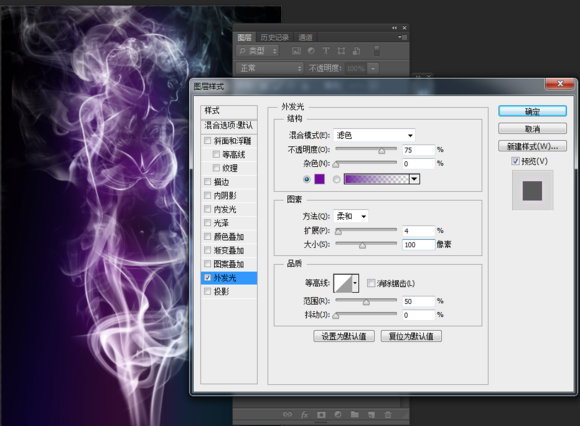Switch to the 通道 tab
The height and width of the screenshot is (426, 580).
point(306,37)
